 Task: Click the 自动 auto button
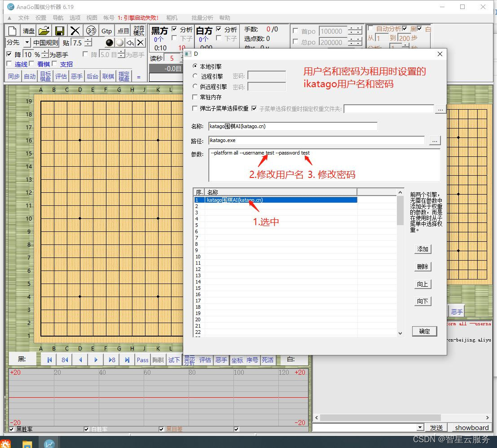(x=30, y=76)
